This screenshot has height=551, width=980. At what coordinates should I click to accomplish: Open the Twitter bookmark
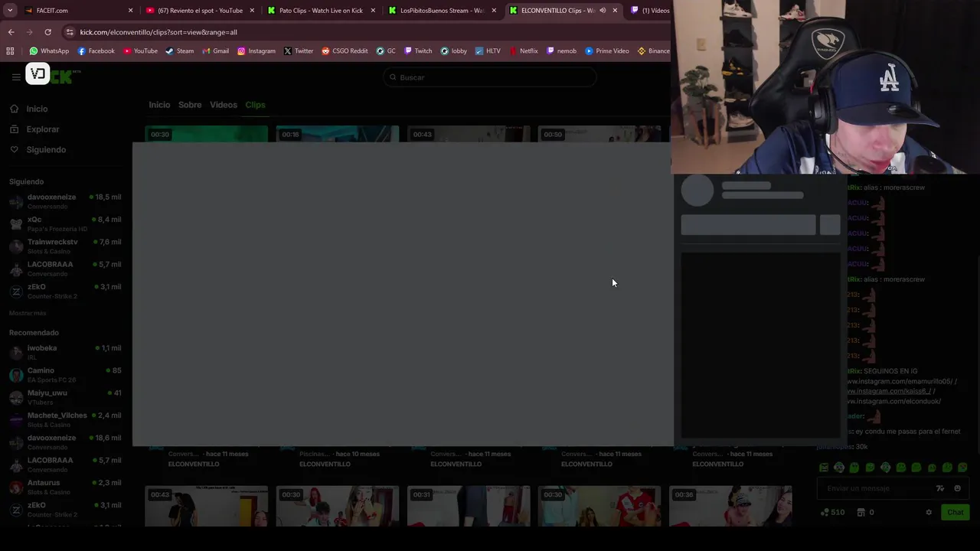click(298, 51)
